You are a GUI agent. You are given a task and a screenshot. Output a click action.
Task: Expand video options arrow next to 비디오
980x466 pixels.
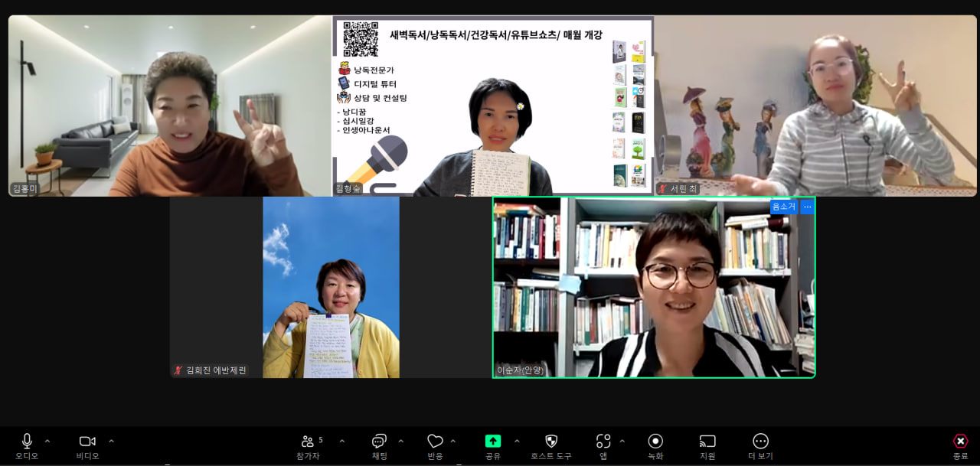(x=111, y=441)
